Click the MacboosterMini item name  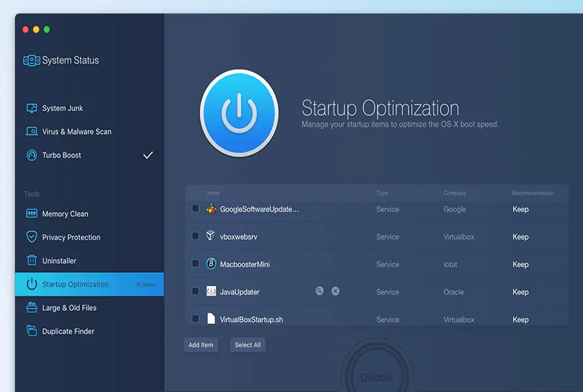(244, 264)
